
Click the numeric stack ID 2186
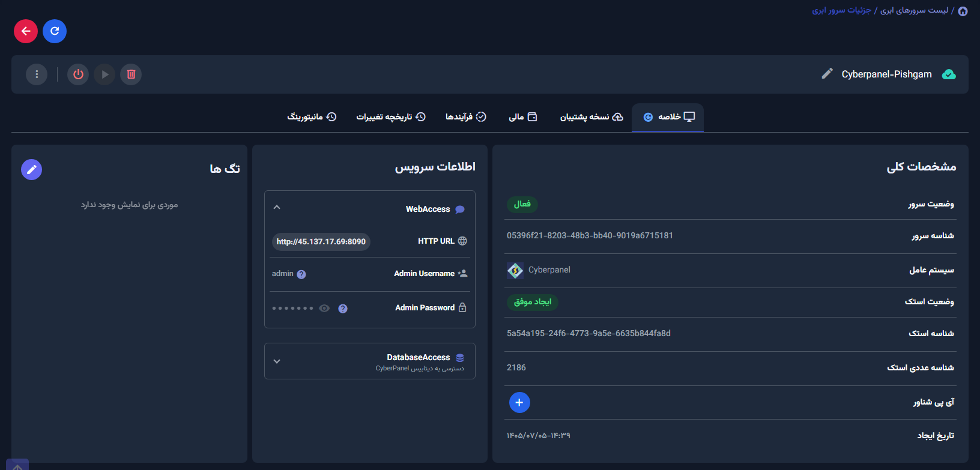coord(516,368)
